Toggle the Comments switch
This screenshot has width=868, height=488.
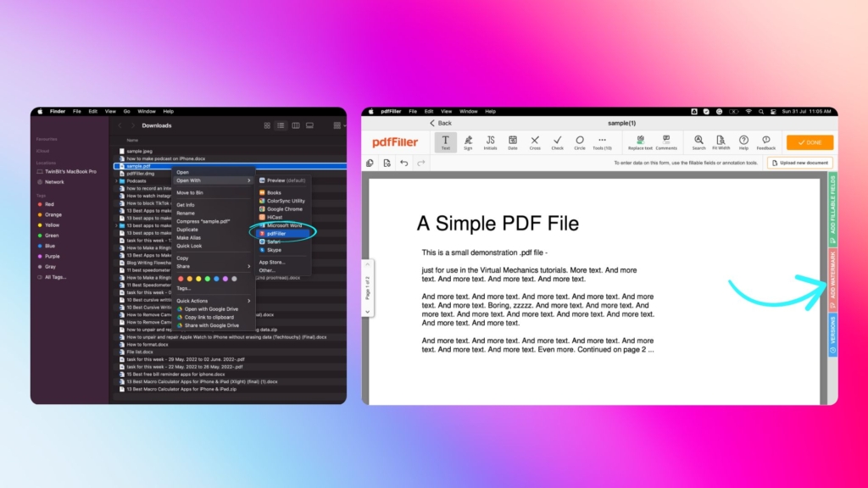coord(666,142)
